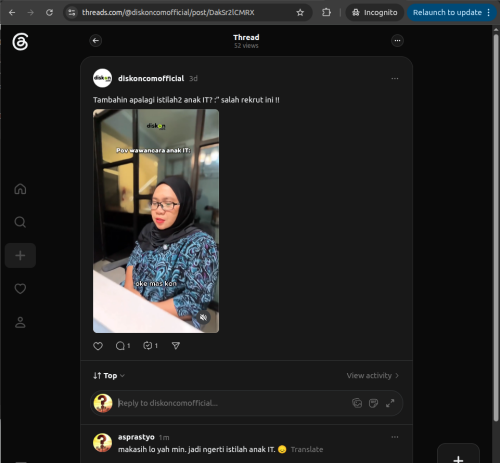Select the address bar URL
500x463 pixels.
pos(168,13)
